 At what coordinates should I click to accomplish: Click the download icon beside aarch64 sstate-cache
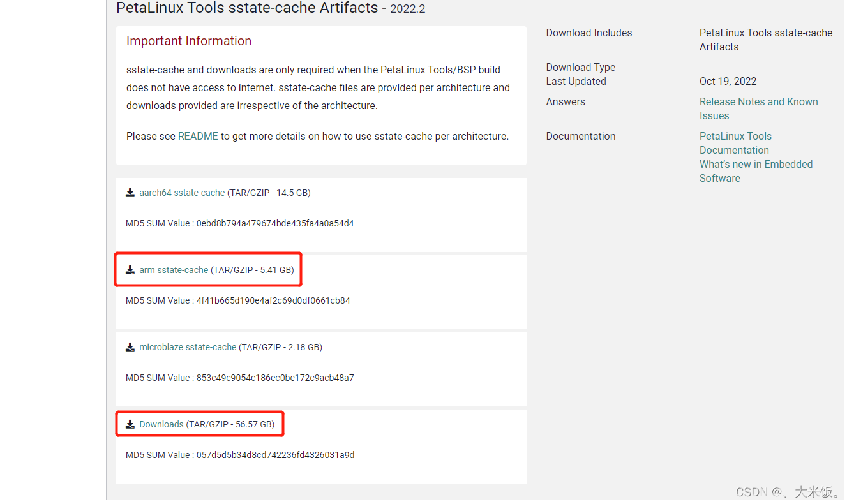point(130,193)
